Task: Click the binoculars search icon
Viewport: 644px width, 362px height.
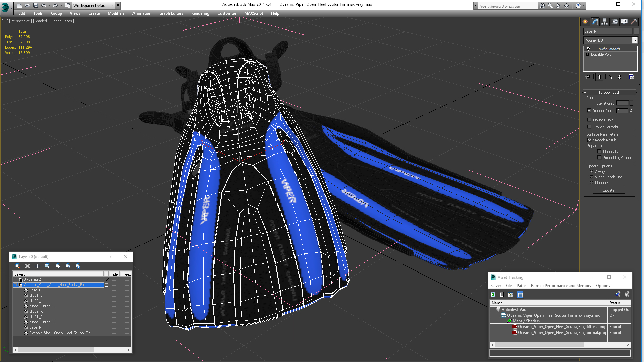Action: click(542, 6)
